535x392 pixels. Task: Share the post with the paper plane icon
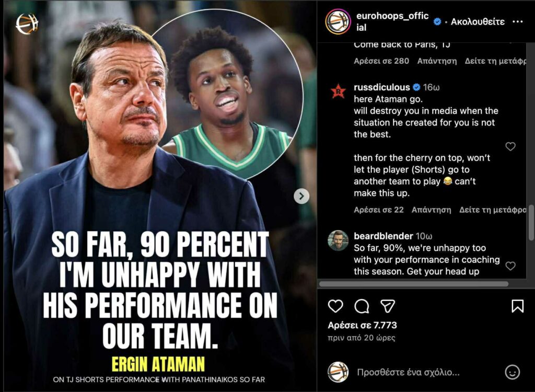point(387,306)
